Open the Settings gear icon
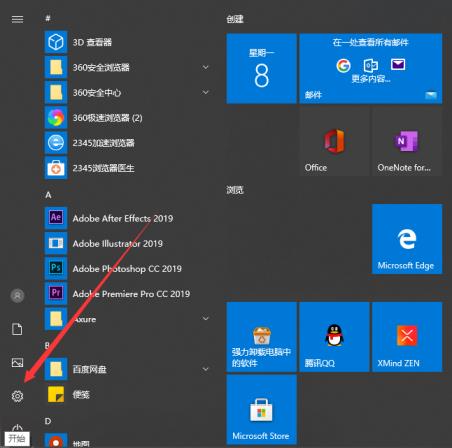 coord(17,396)
